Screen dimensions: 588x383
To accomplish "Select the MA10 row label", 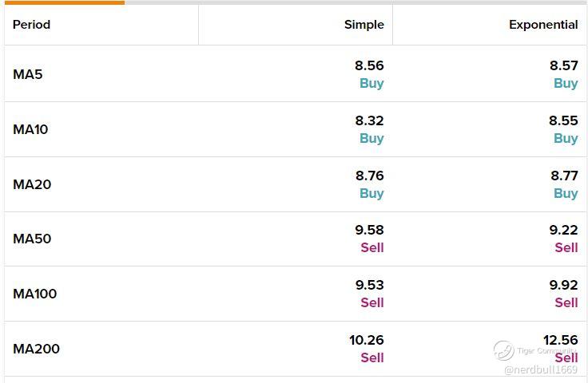I will pos(30,129).
